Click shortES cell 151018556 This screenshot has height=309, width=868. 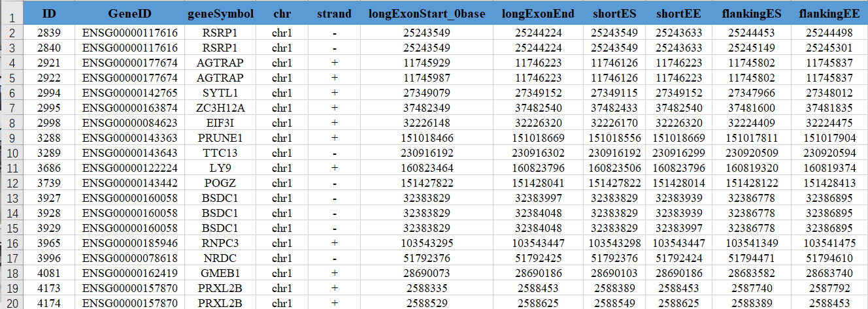[614, 138]
